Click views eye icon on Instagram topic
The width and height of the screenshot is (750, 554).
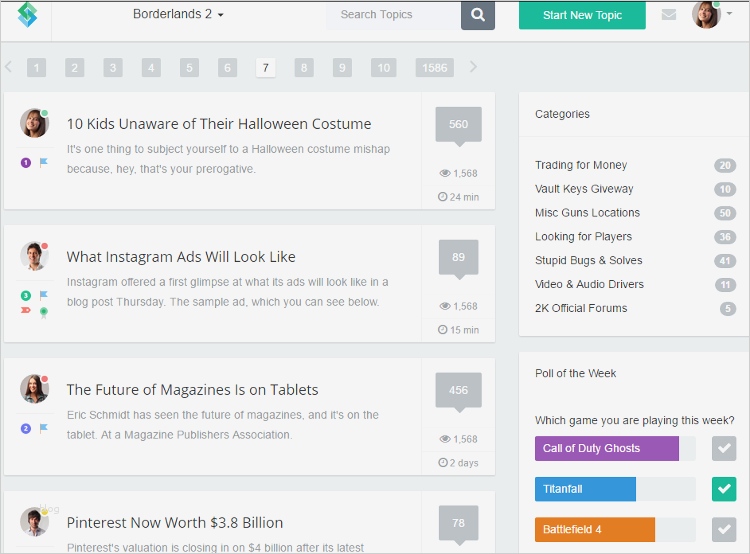(x=445, y=306)
